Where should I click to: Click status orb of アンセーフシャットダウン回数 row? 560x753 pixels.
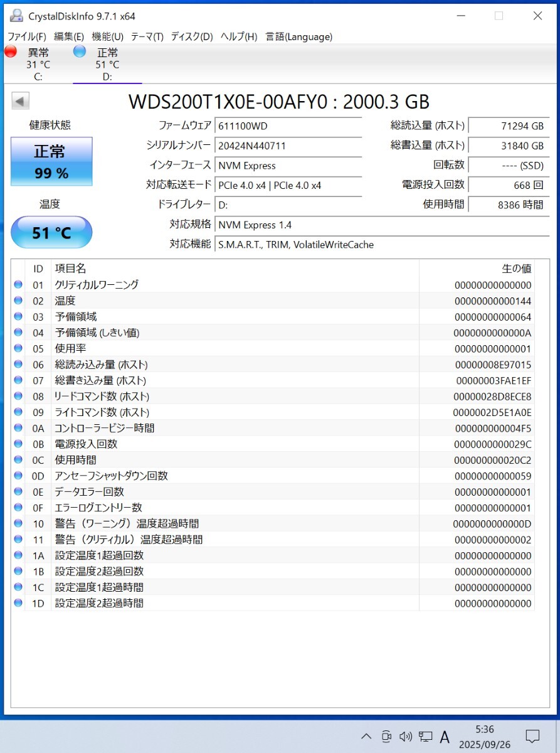pos(18,476)
